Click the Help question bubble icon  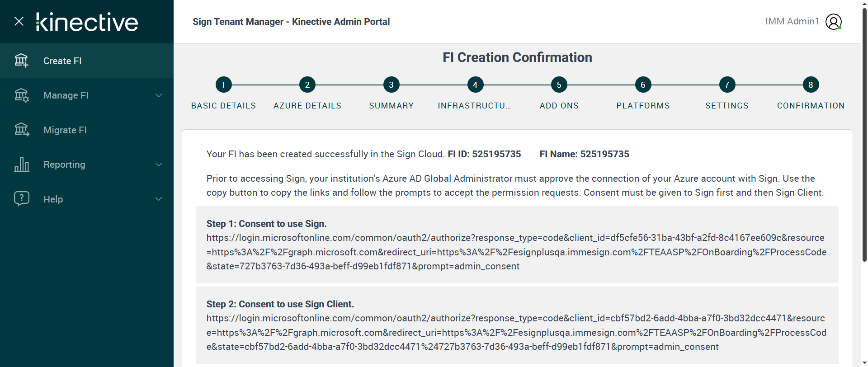coord(21,199)
